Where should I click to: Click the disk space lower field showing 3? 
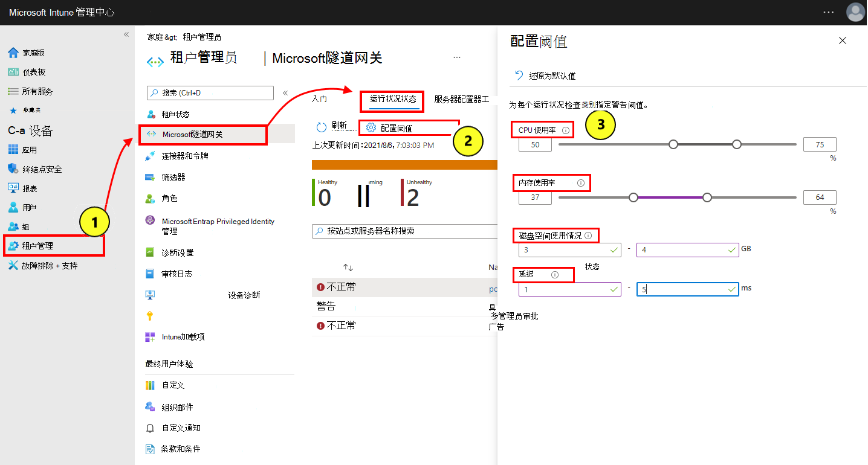coord(570,249)
